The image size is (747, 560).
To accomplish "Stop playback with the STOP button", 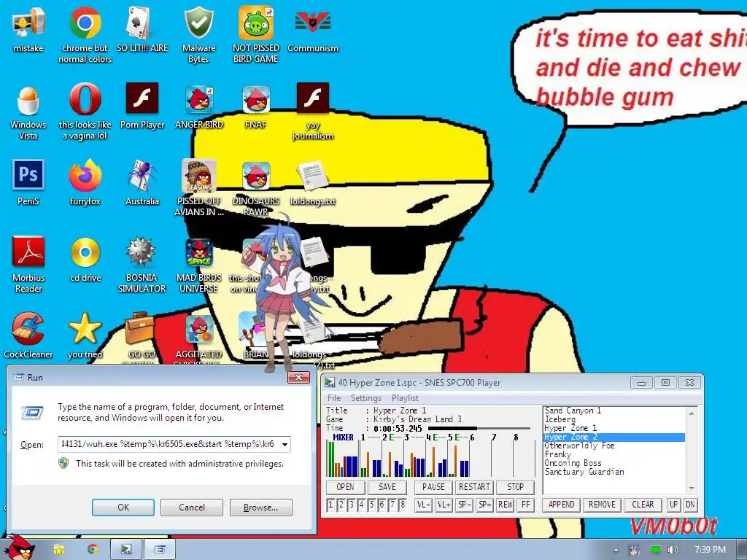I will click(x=515, y=486).
